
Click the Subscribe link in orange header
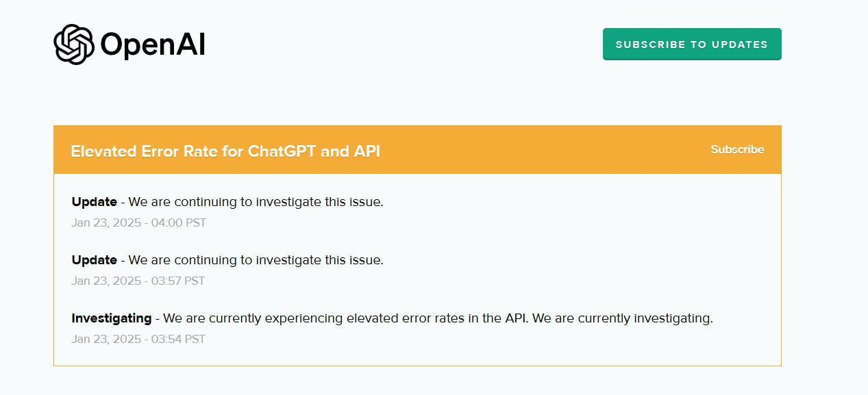pyautogui.click(x=737, y=149)
